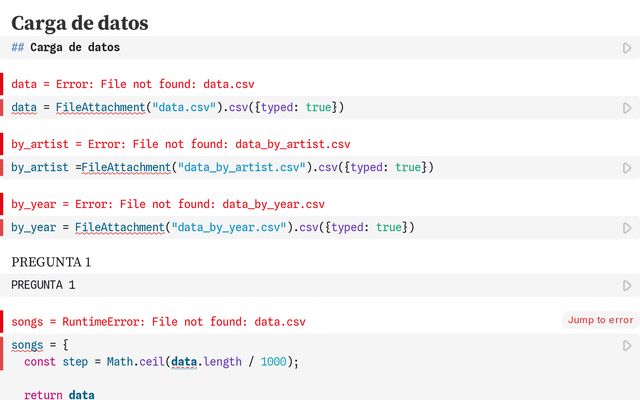Click the "data.csv" string in the data cell
This screenshot has width=640, height=400.
184,107
